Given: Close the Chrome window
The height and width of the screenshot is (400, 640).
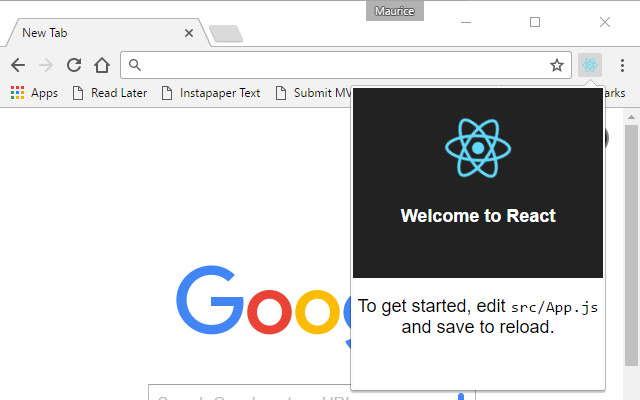Looking at the screenshot, I should [x=605, y=22].
